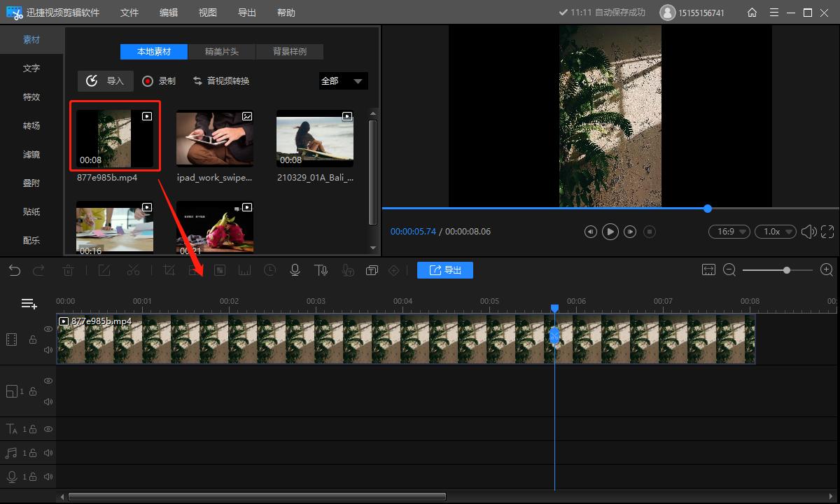
Task: Click the 导入 import button
Action: coord(106,81)
